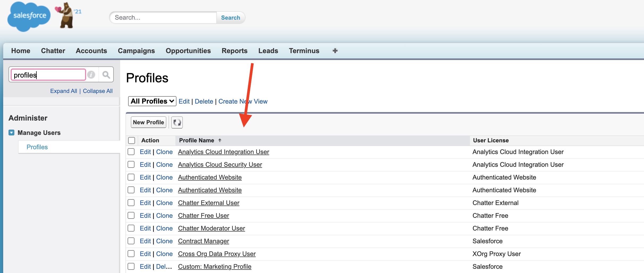The height and width of the screenshot is (273, 644).
Task: Click Edit for Contract Manager row
Action: pos(145,241)
